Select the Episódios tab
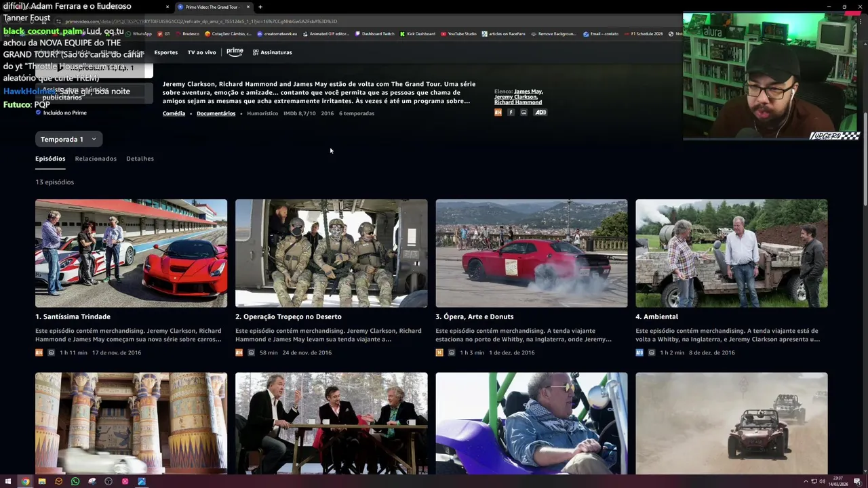 (x=50, y=159)
